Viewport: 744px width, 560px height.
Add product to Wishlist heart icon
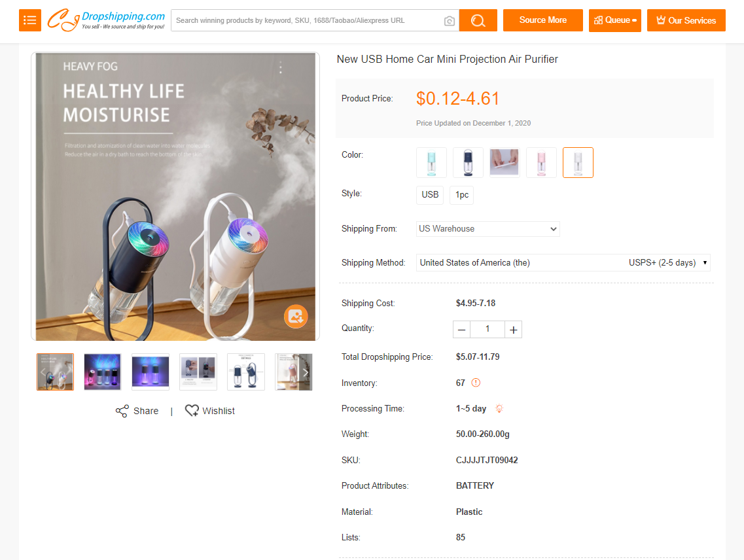[x=192, y=411]
